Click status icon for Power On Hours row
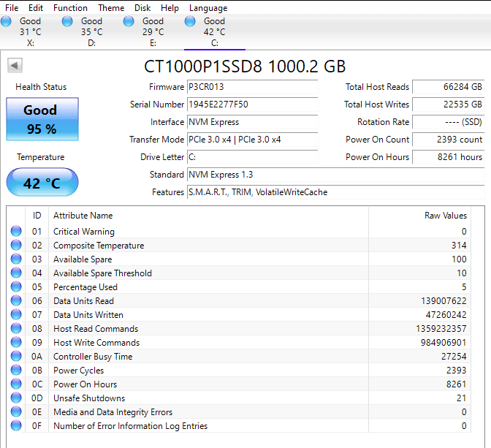This screenshot has width=491, height=448. click(16, 384)
